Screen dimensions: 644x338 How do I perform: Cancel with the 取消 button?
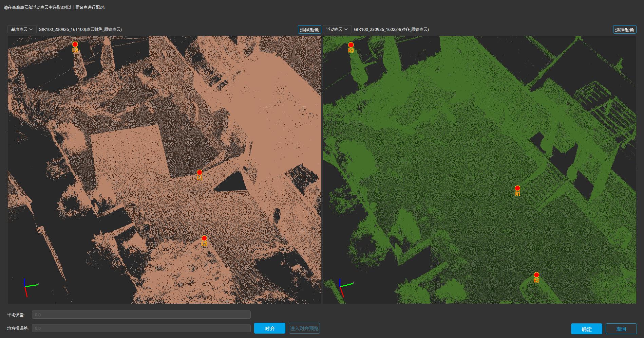tap(621, 329)
